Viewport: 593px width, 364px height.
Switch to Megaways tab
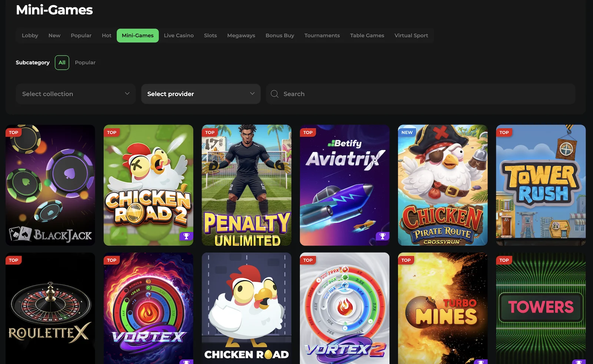click(241, 36)
